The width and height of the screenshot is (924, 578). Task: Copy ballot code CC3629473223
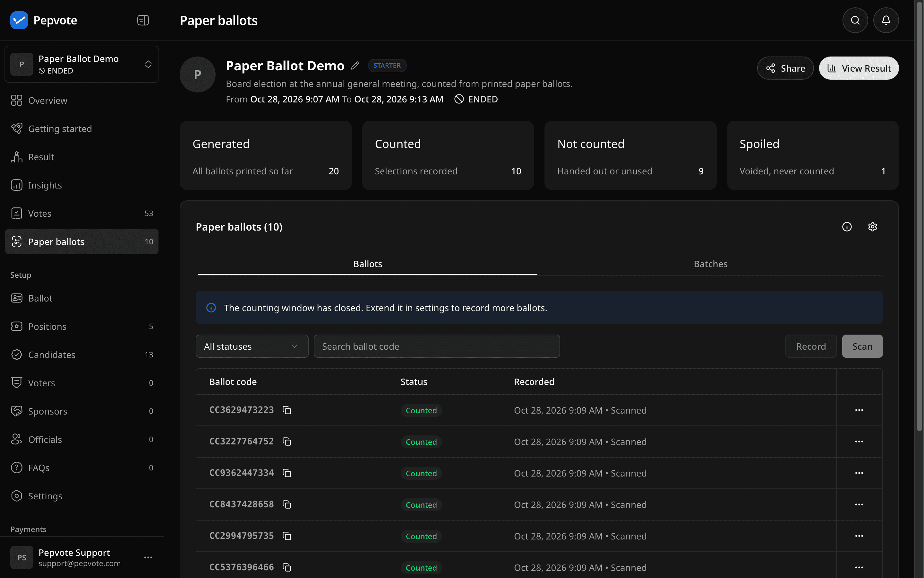click(x=287, y=410)
